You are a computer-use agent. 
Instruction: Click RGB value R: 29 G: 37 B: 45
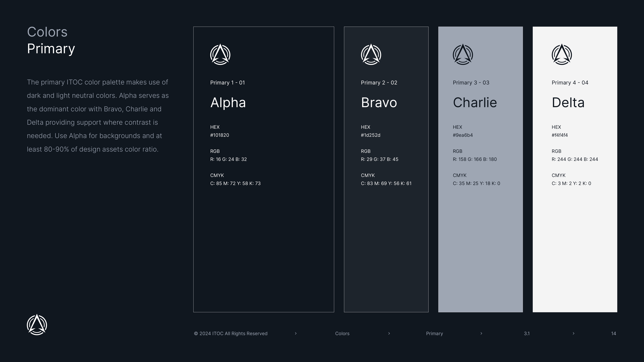coord(379,159)
